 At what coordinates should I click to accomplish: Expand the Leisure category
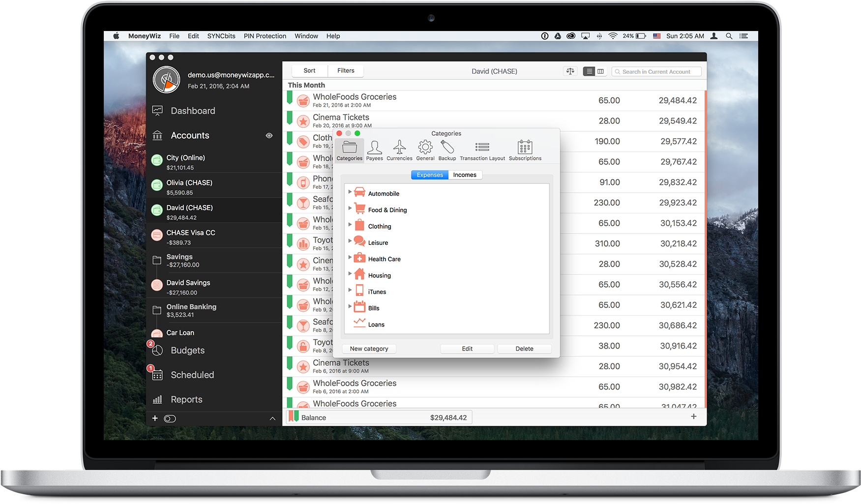pyautogui.click(x=350, y=240)
